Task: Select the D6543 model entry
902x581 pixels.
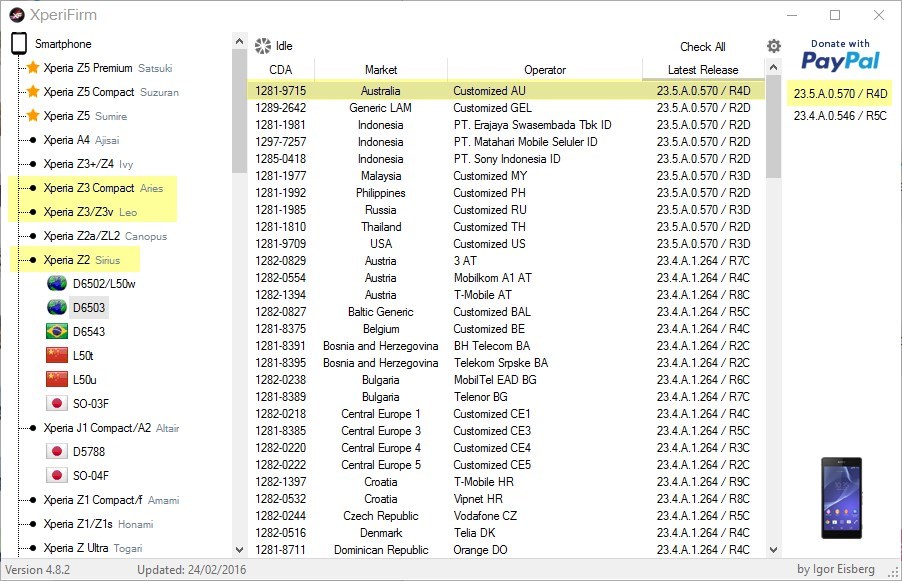Action: 89,332
